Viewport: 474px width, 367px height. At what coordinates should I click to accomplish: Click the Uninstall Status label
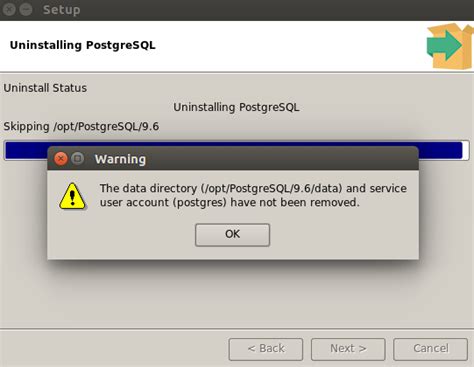point(45,88)
